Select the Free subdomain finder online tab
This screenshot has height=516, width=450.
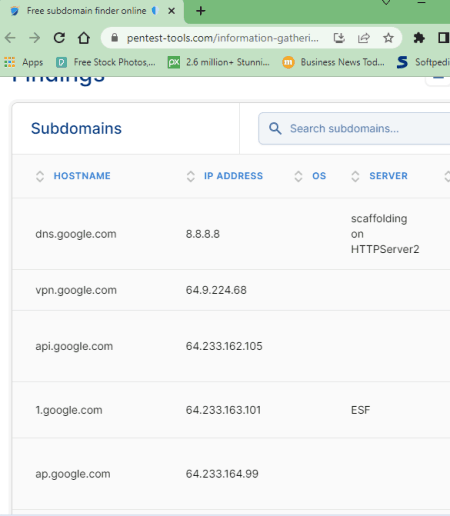coord(92,11)
